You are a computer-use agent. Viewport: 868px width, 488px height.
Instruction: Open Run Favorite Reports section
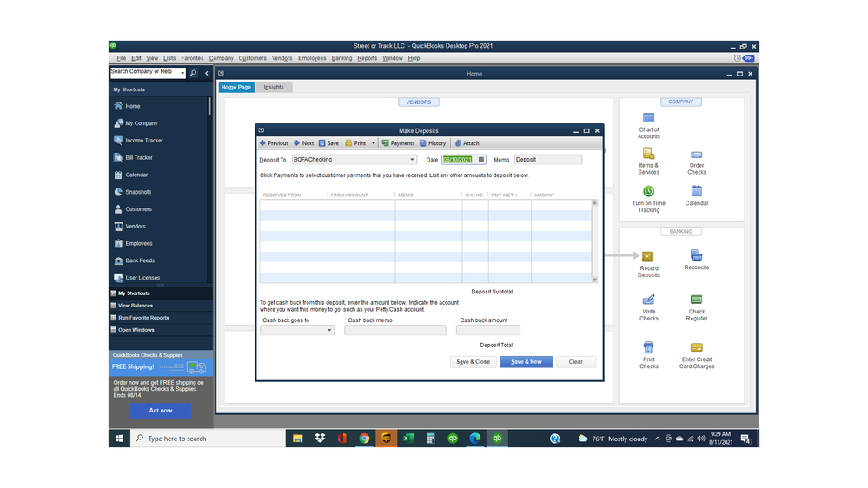(161, 318)
